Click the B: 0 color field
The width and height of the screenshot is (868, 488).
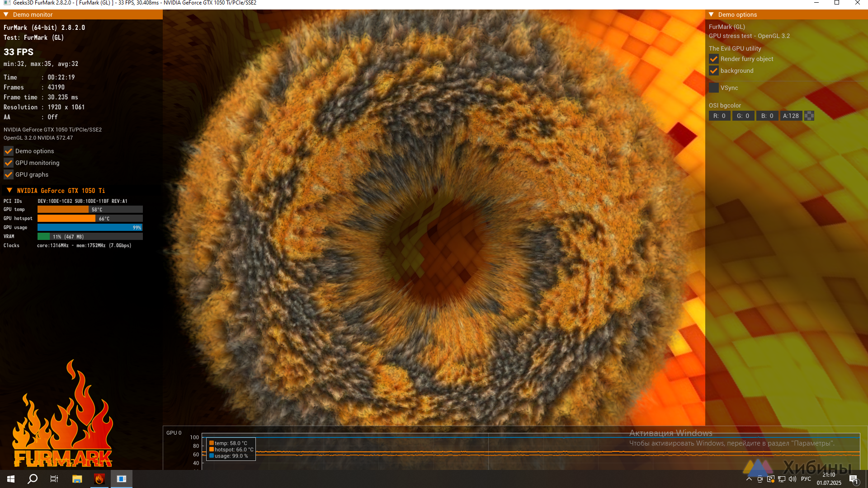tap(768, 116)
